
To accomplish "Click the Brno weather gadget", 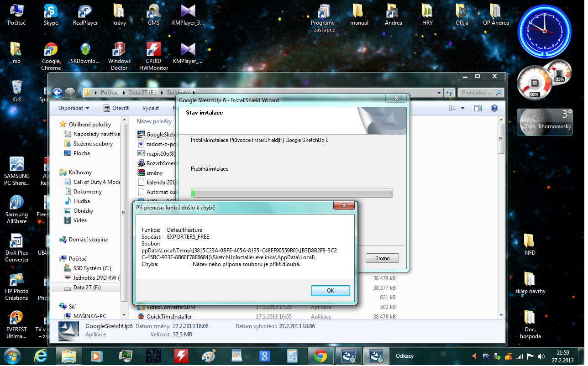I will pos(545,122).
